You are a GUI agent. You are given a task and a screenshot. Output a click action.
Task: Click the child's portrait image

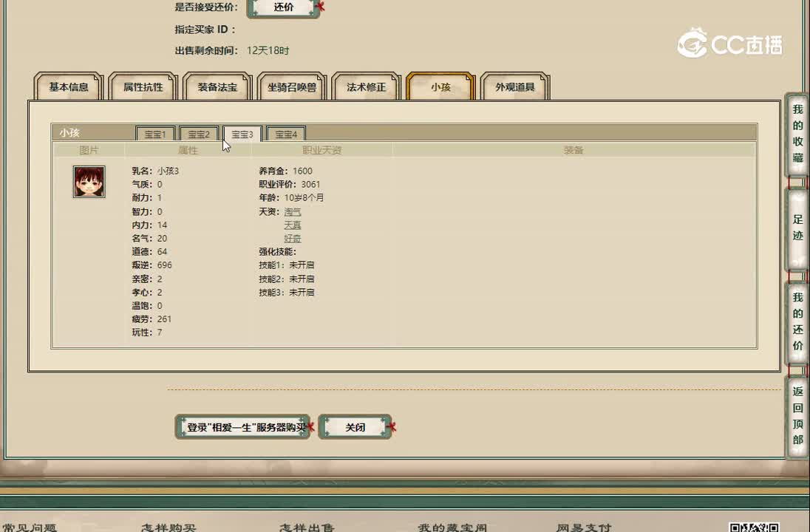point(89,182)
